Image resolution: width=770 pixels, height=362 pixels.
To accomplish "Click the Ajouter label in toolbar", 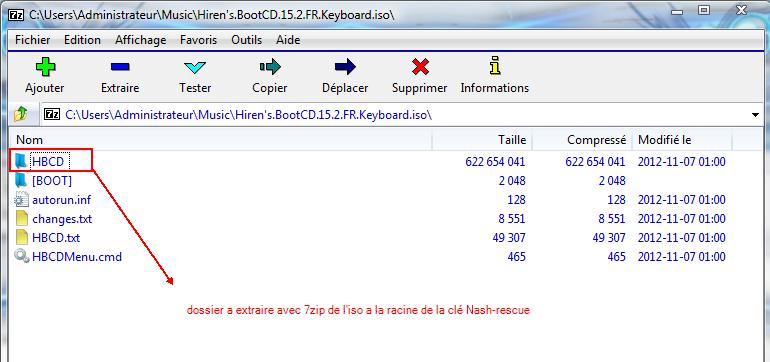I will (x=45, y=88).
